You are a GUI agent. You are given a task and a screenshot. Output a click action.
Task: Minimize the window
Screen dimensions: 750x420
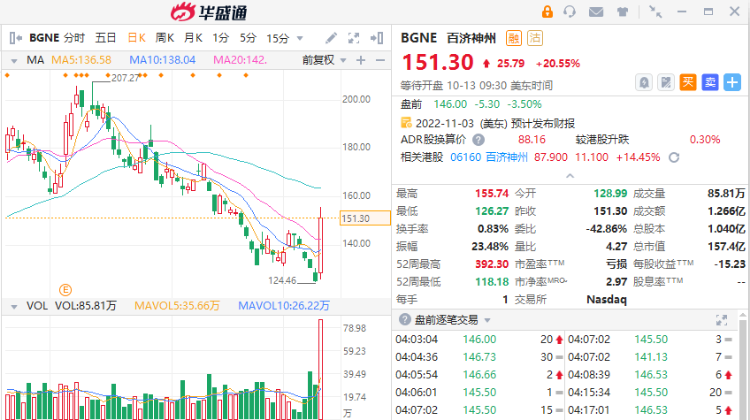point(682,11)
